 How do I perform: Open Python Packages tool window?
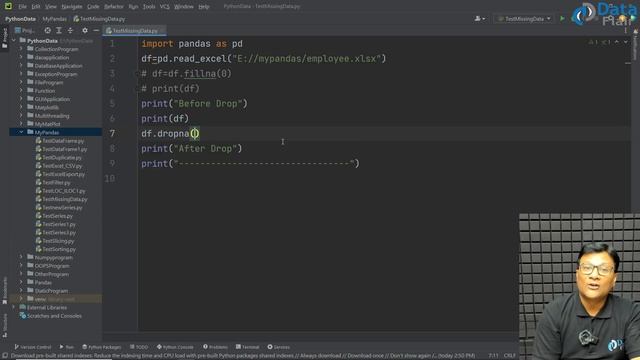click(102, 347)
